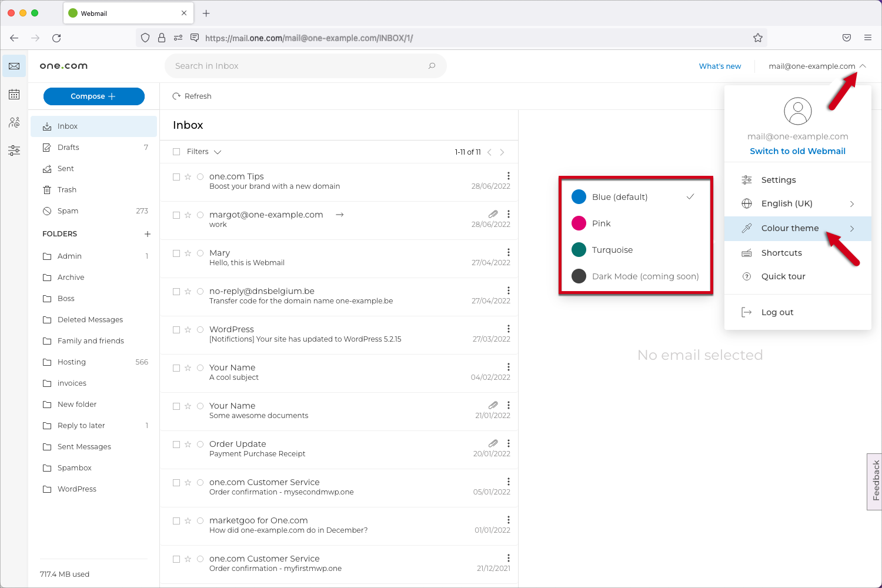
Task: Add a new folder with plus icon
Action: coord(148,234)
